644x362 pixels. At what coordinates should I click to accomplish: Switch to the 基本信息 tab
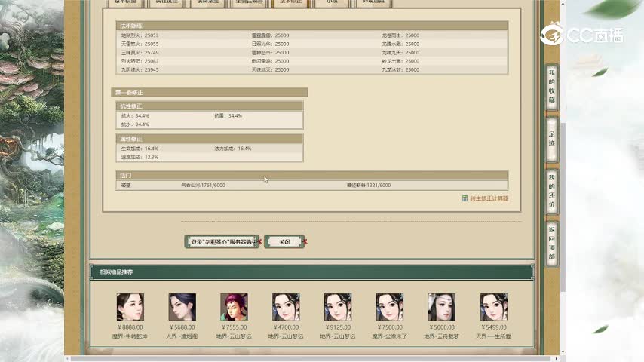tap(125, 3)
